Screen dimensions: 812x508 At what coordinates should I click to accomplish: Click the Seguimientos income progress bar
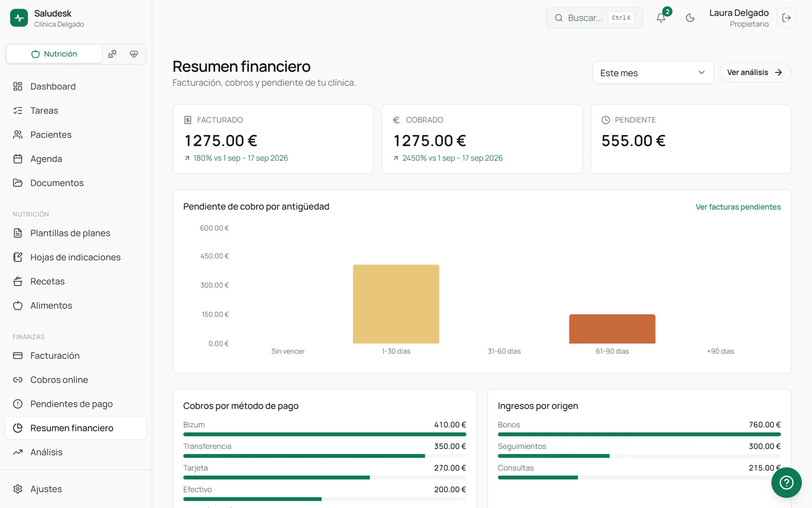coord(639,456)
